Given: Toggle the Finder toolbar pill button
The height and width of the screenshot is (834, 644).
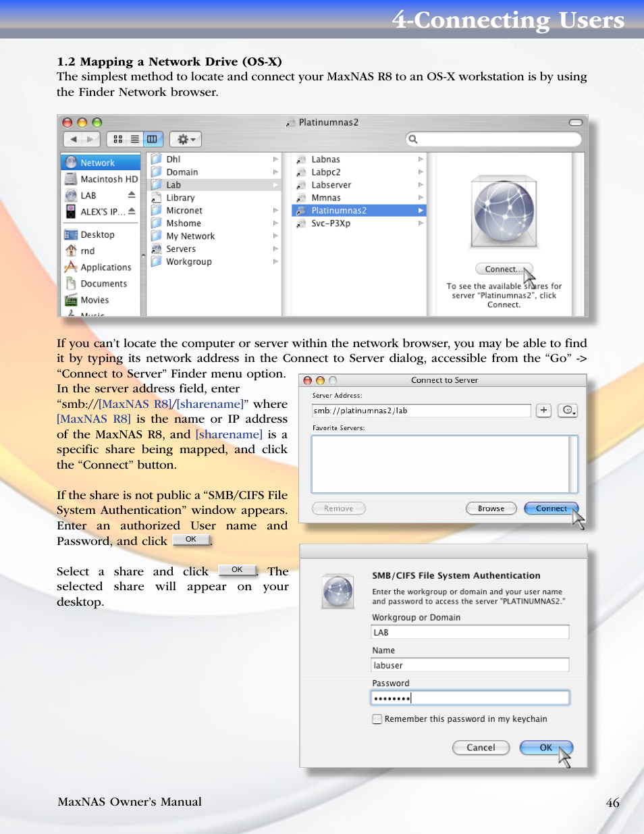Looking at the screenshot, I should (x=576, y=122).
